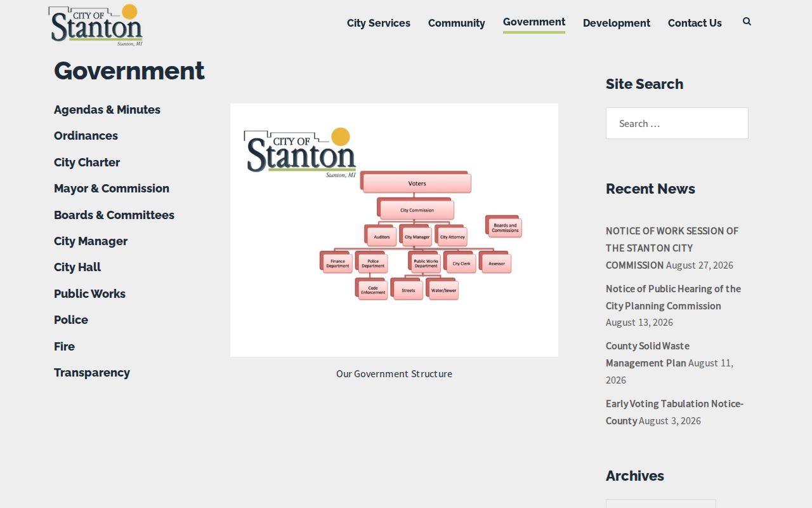812x508 pixels.
Task: Open the Police page
Action: pyautogui.click(x=71, y=319)
